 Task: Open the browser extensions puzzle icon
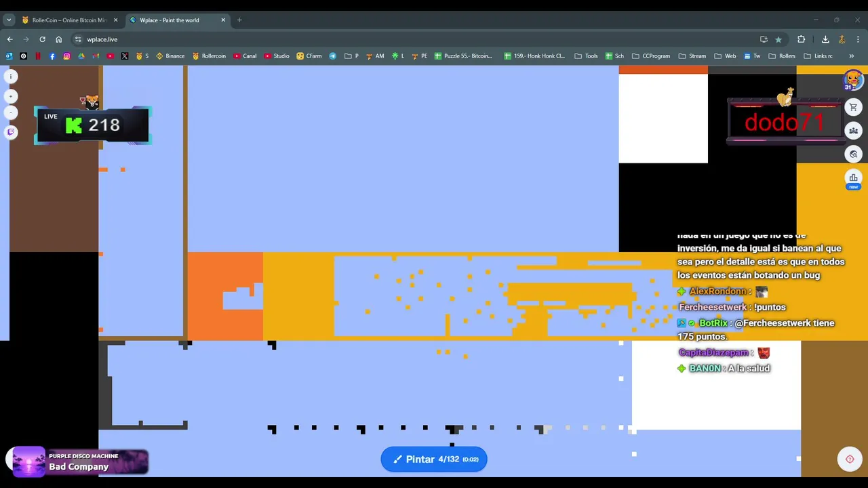click(801, 39)
